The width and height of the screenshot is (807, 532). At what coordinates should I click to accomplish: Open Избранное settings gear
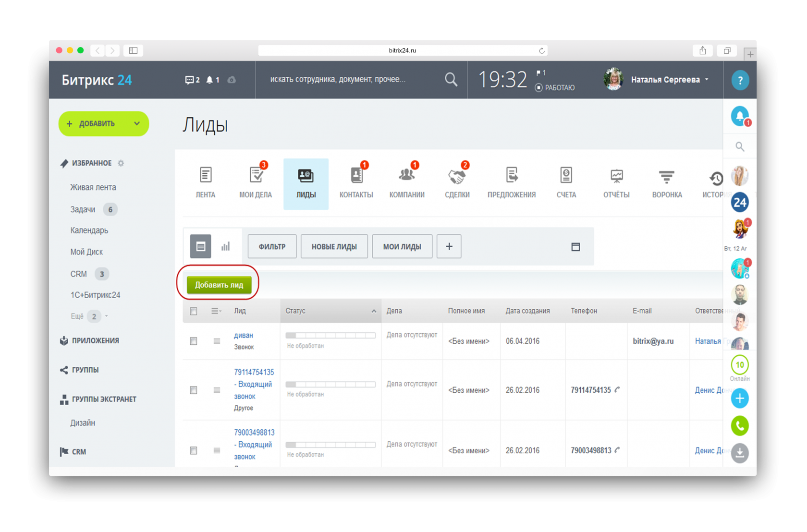coord(121,163)
